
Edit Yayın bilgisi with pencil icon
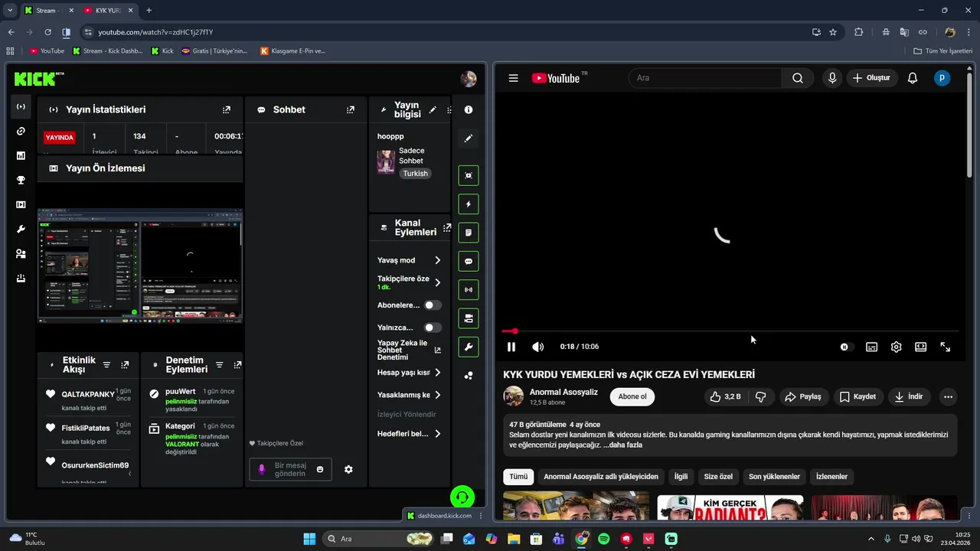tap(433, 109)
